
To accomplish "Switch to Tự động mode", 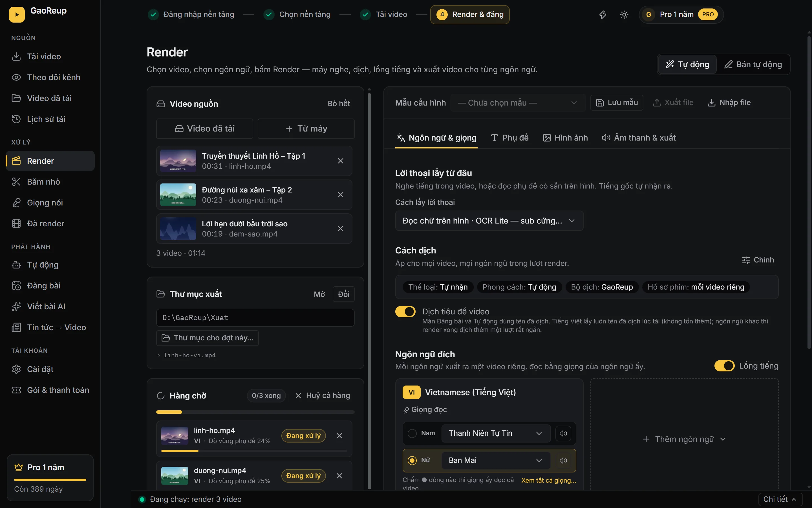I will [687, 65].
